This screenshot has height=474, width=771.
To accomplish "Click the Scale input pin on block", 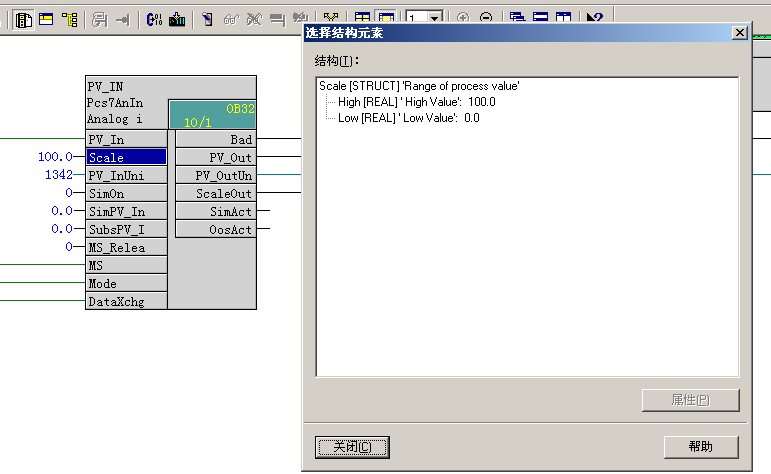I will point(126,157).
